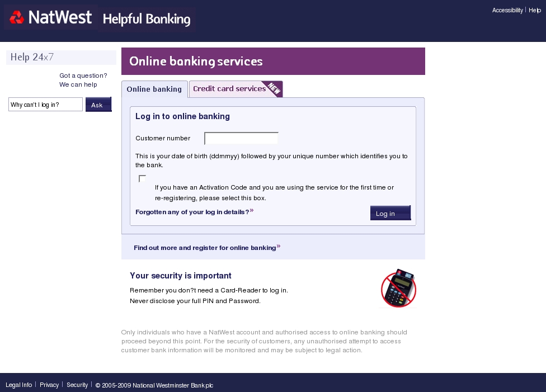Click the Help 24x7 panel heading

point(62,58)
